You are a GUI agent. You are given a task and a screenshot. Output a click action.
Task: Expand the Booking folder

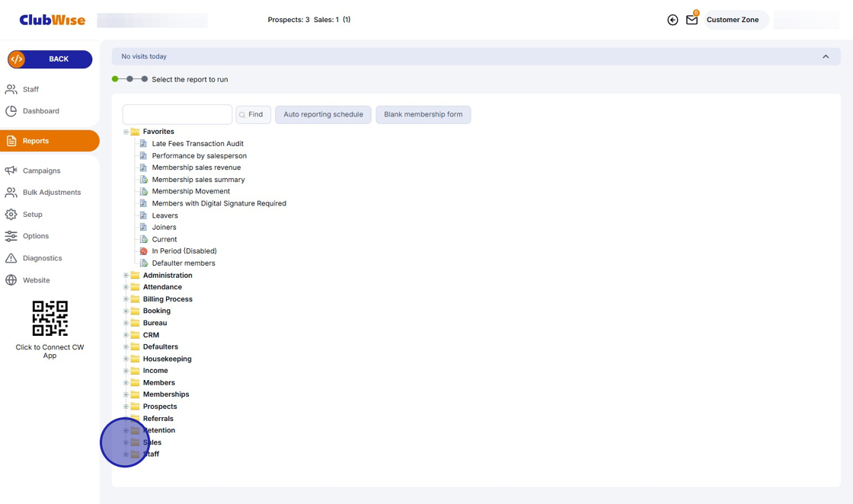point(126,311)
